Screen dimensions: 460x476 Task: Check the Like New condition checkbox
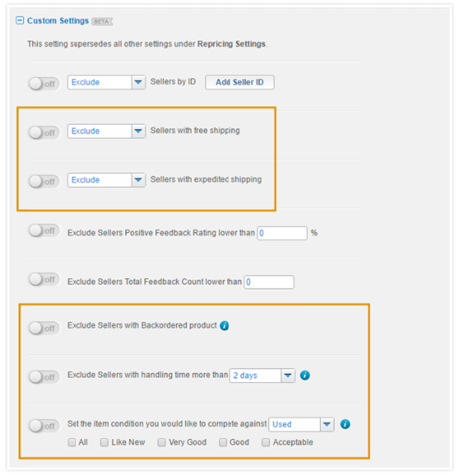tap(104, 443)
